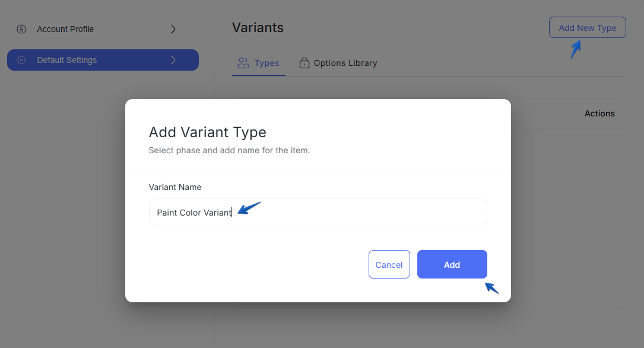Click blue arrow annotation beside the Add button

pyautogui.click(x=492, y=287)
